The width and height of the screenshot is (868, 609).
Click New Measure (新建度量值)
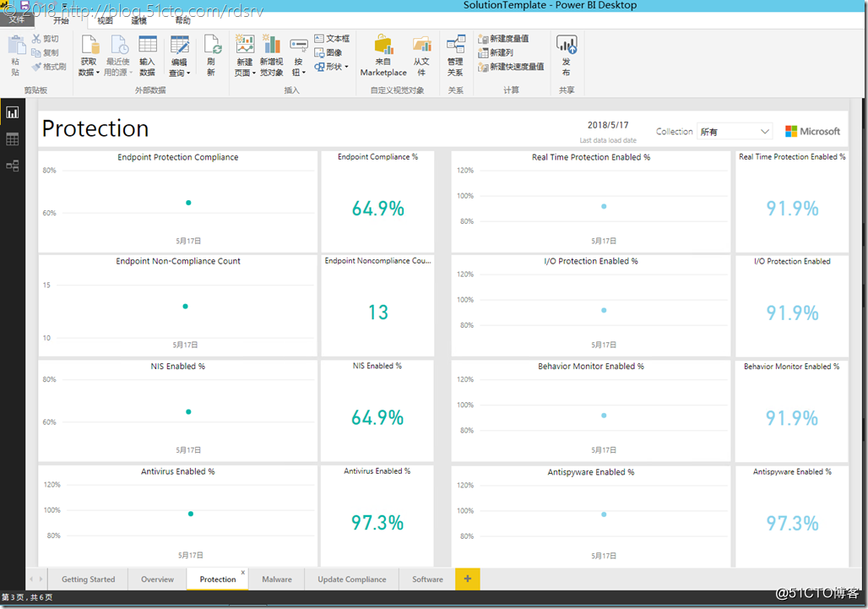pyautogui.click(x=503, y=38)
